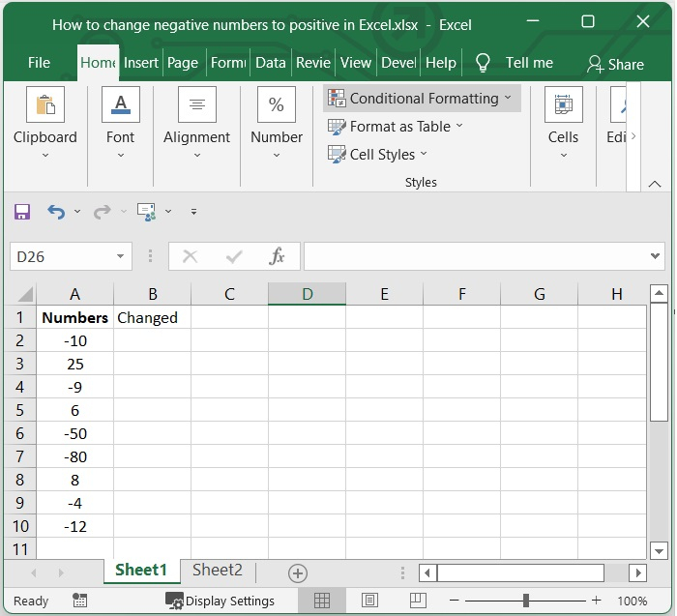Image resolution: width=677 pixels, height=616 pixels.
Task: Open the Insert tab
Action: coord(141,63)
